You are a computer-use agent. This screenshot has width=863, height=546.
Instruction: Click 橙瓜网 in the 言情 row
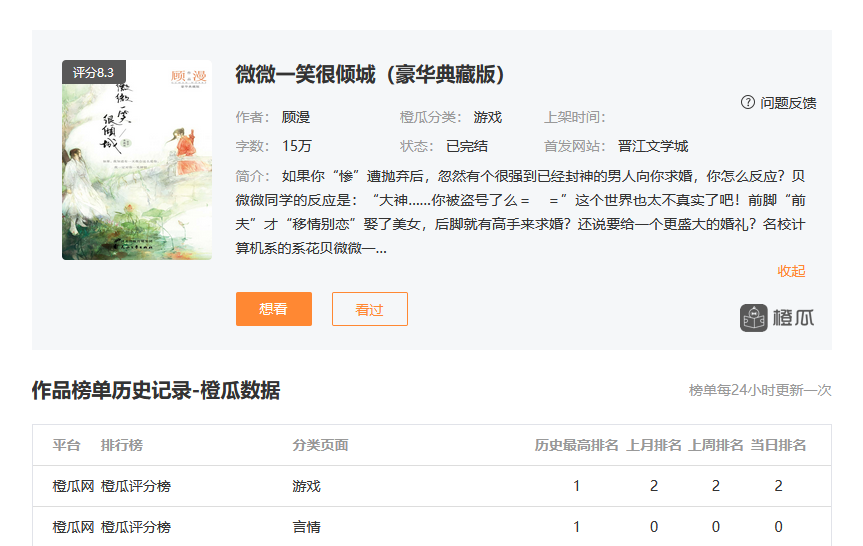click(x=73, y=527)
